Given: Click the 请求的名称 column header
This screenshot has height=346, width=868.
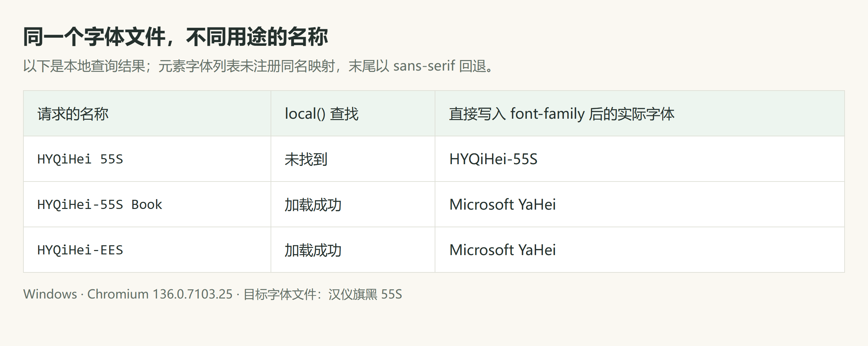Looking at the screenshot, I should (147, 114).
